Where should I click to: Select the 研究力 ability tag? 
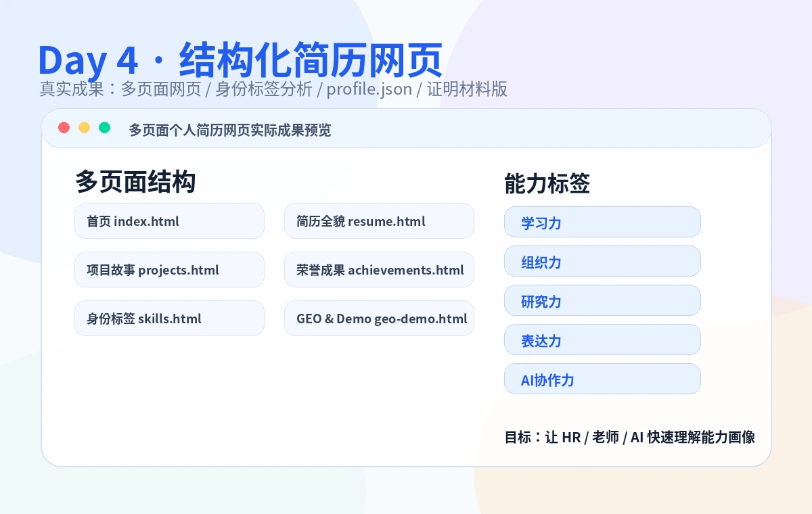[x=602, y=301]
